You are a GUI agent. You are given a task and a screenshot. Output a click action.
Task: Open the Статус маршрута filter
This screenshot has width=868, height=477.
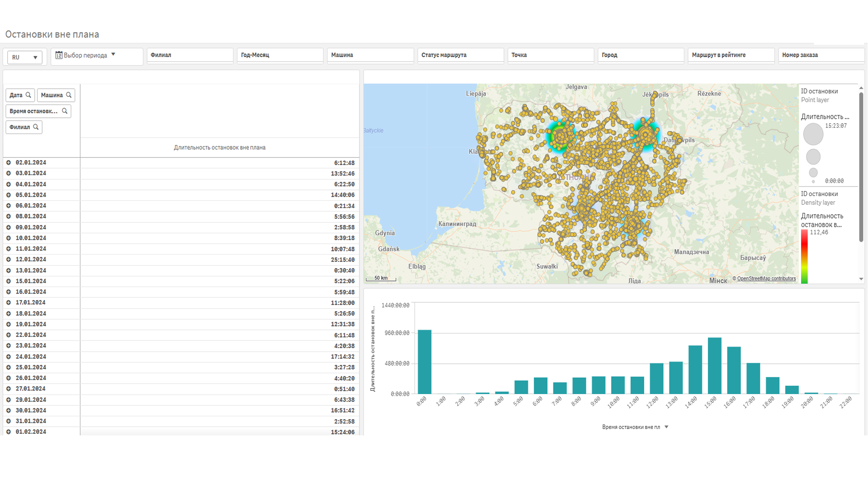[460, 56]
